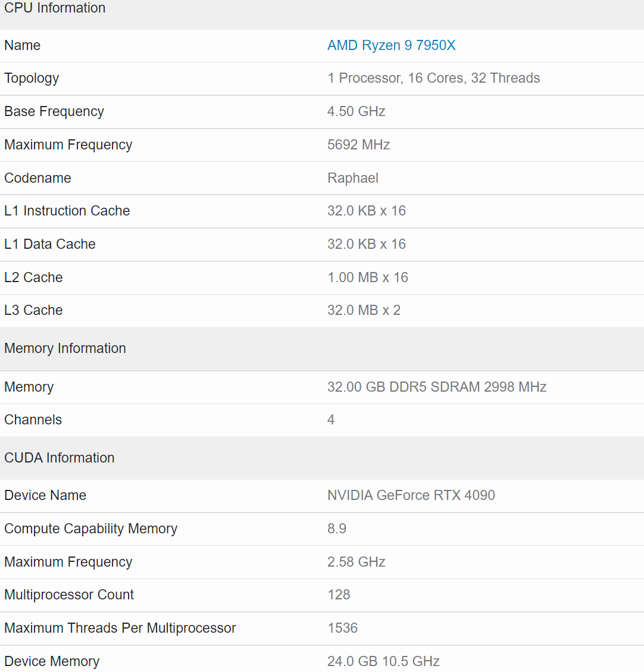Image resolution: width=644 pixels, height=672 pixels.
Task: Click the Memory Information section header
Action: [x=65, y=348]
